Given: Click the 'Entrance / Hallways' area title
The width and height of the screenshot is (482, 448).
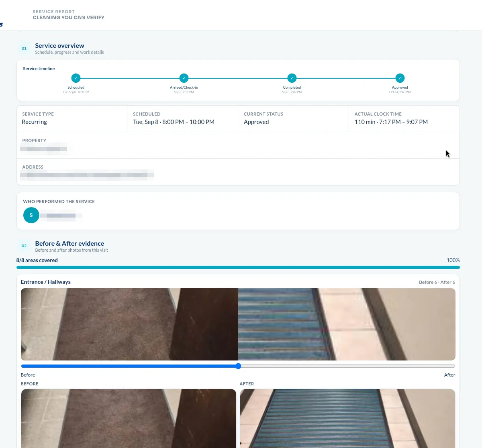Looking at the screenshot, I should 46,282.
